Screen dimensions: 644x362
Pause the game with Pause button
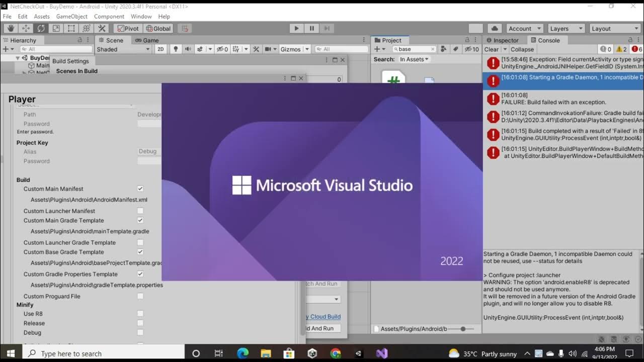(x=311, y=29)
